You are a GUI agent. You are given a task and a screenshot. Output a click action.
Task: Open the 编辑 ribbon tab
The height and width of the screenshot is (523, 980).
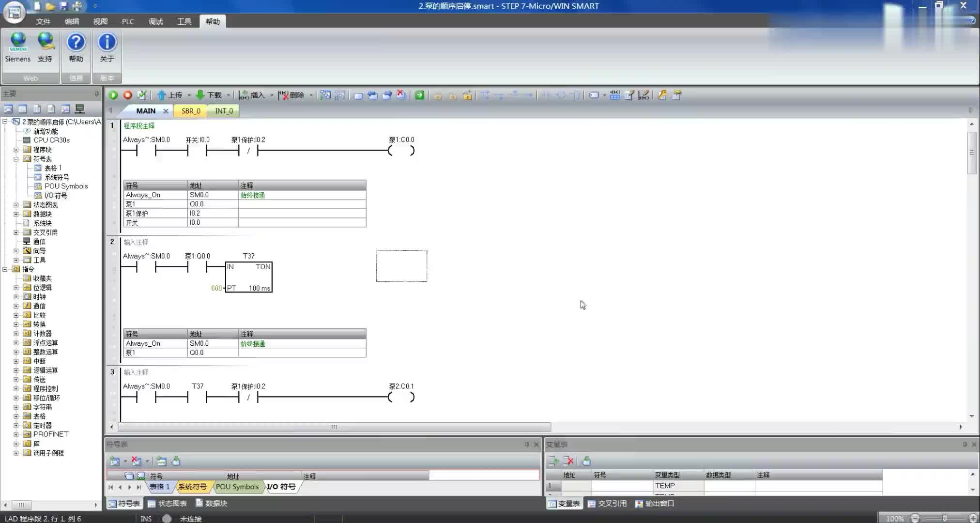72,21
